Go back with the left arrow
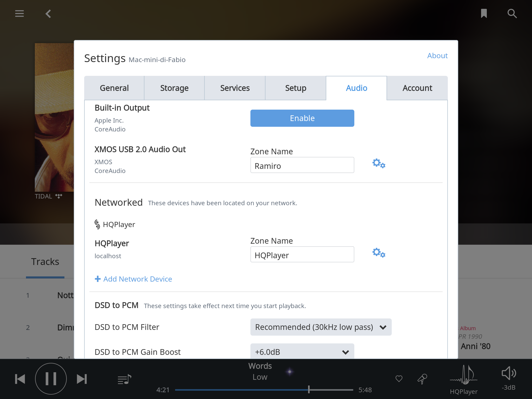Viewport: 532px width, 399px height. coord(48,14)
